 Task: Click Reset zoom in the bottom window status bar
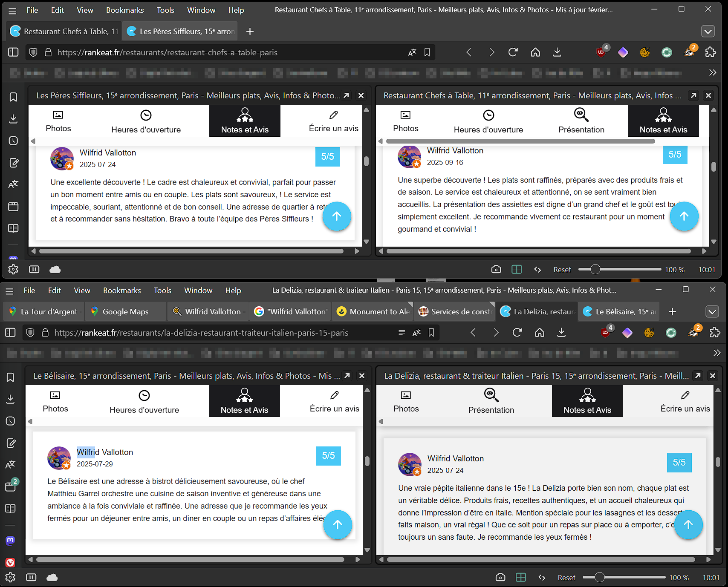(566, 578)
